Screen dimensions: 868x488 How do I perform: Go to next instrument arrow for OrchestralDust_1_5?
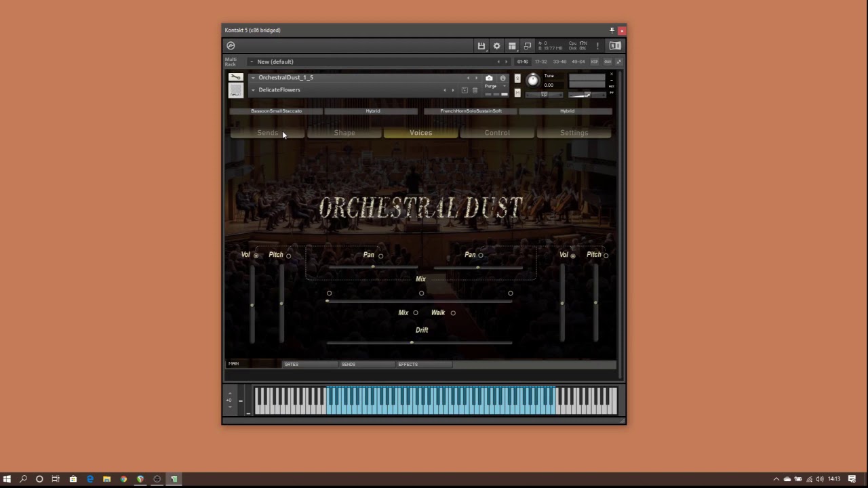tap(476, 78)
